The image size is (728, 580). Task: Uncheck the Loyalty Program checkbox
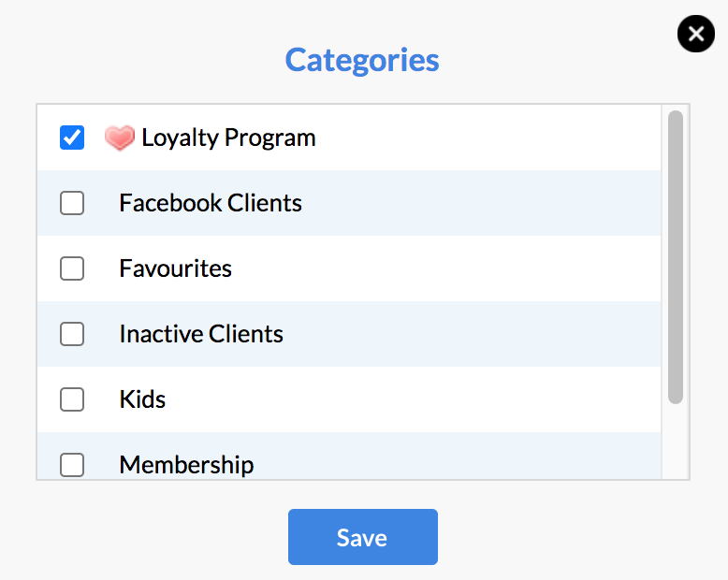72,138
